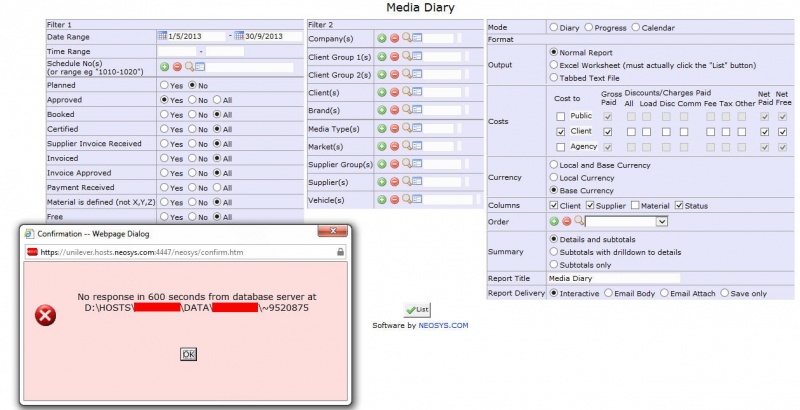
Task: Choose Excel Worksheet output option
Action: (x=554, y=65)
